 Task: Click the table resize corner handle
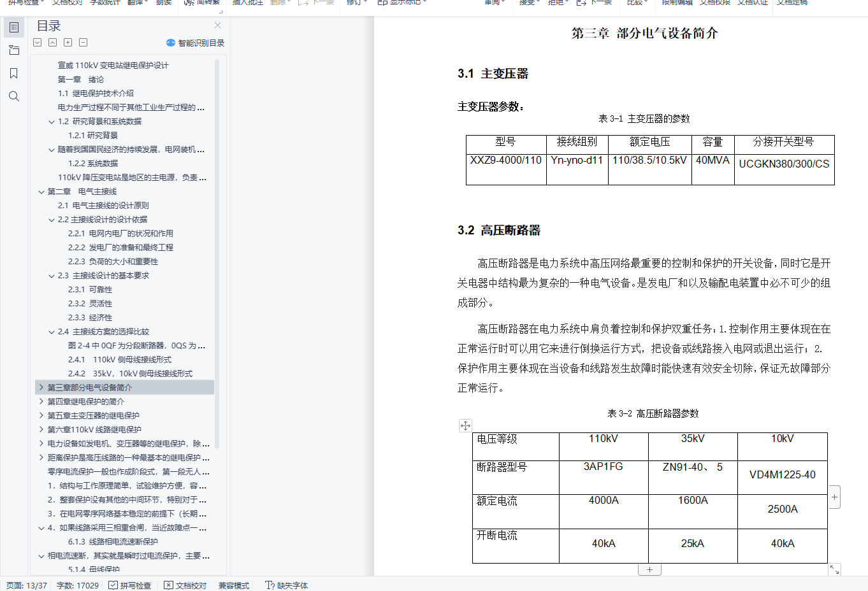pyautogui.click(x=834, y=570)
